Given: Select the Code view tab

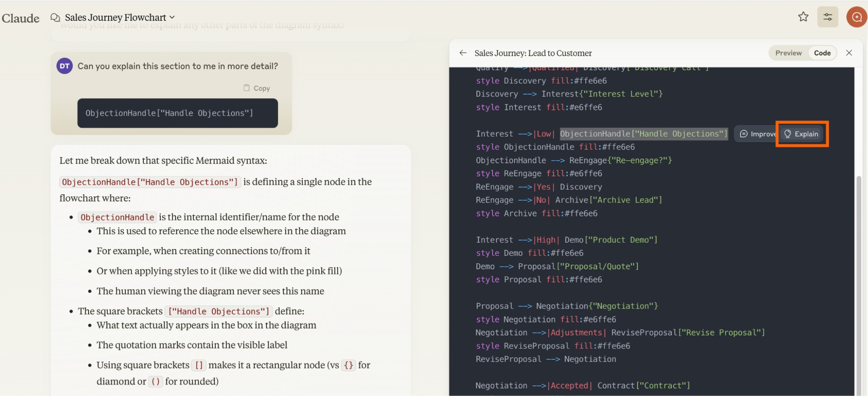Looking at the screenshot, I should point(822,53).
